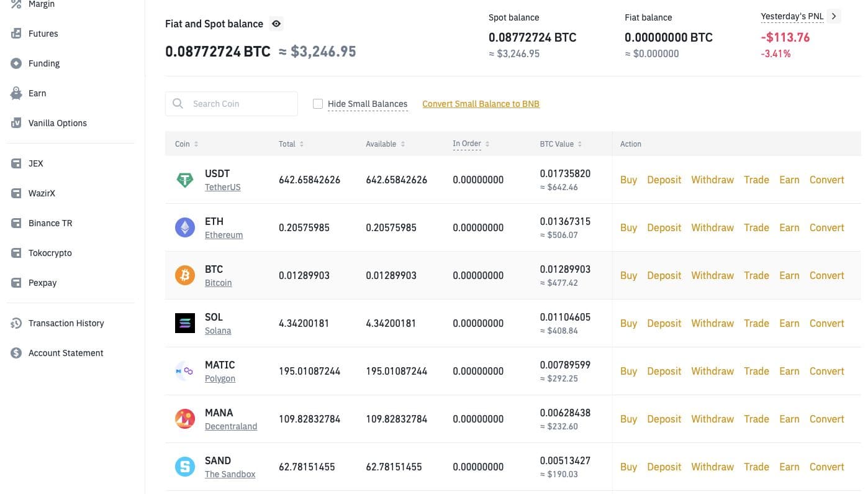Open Transaction History in sidebar
Image resolution: width=868 pixels, height=494 pixels.
pos(66,323)
